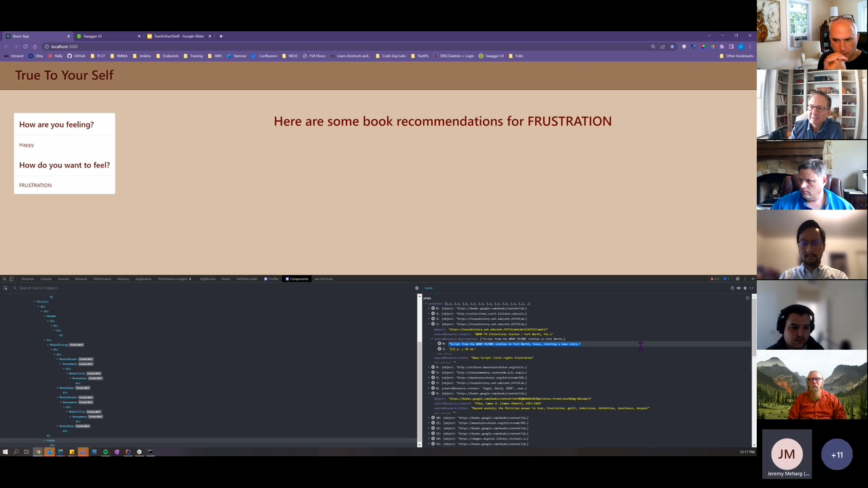The width and height of the screenshot is (868, 488).
Task: Toggle the device toolbar icon in DevTools
Action: pos(12,279)
